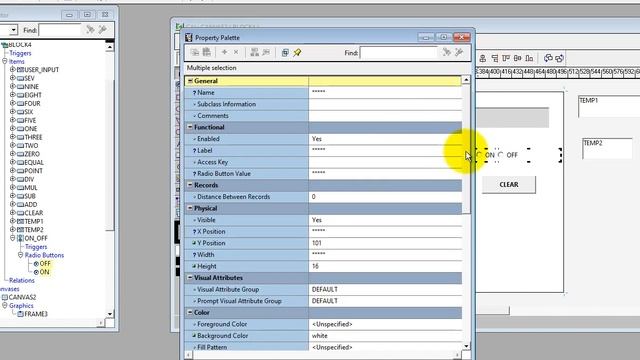The width and height of the screenshot is (640, 360).
Task: Expand the CLEAR item node
Action: (x=13, y=213)
